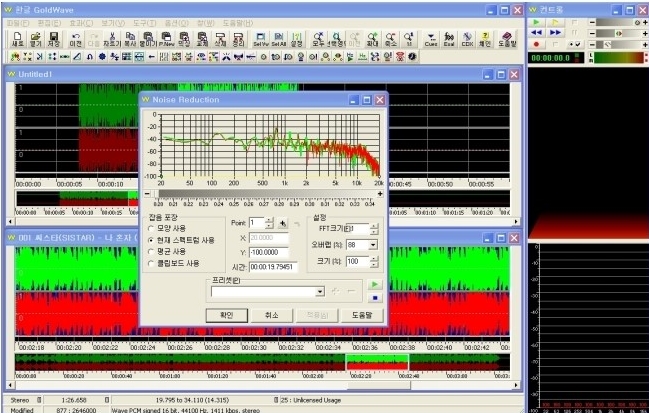The height and width of the screenshot is (413, 649).
Task: Click the rewind button in control window
Action: tap(536, 33)
